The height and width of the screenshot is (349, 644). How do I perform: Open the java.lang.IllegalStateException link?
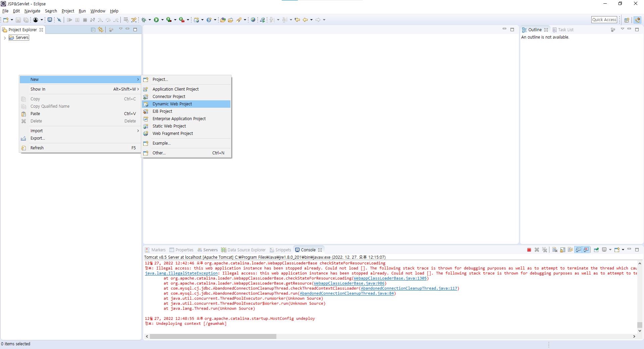click(181, 273)
